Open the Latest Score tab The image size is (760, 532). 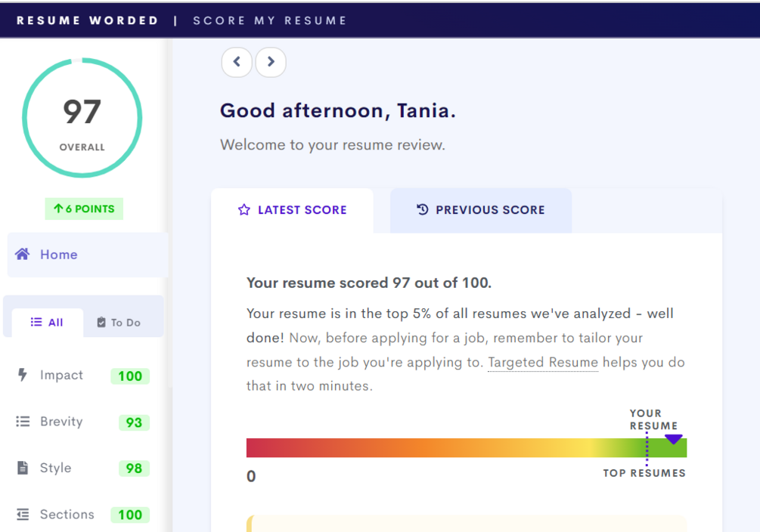tap(292, 210)
